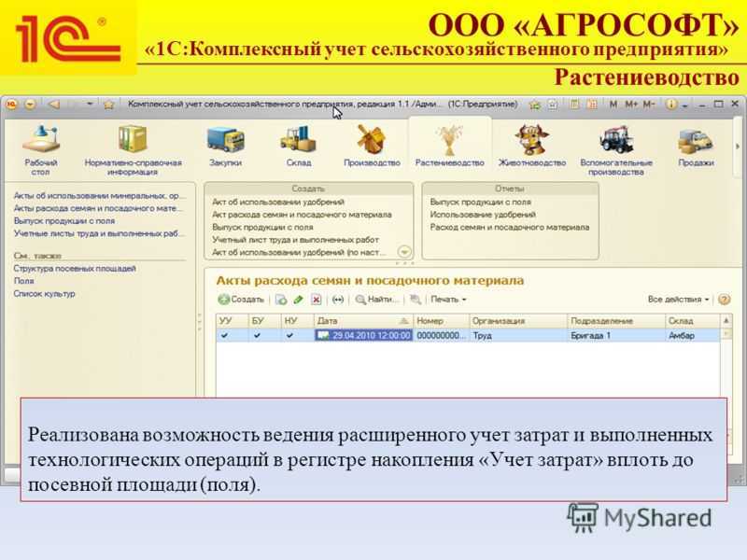Open the Использование удобрений report
Viewport: 747px width, 560px height.
click(x=483, y=215)
